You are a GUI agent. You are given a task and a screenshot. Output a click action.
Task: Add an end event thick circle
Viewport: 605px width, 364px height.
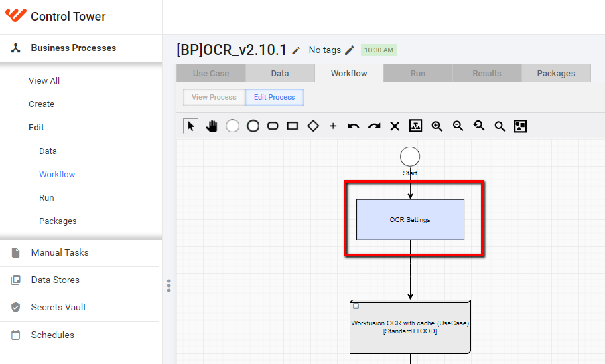tap(253, 126)
